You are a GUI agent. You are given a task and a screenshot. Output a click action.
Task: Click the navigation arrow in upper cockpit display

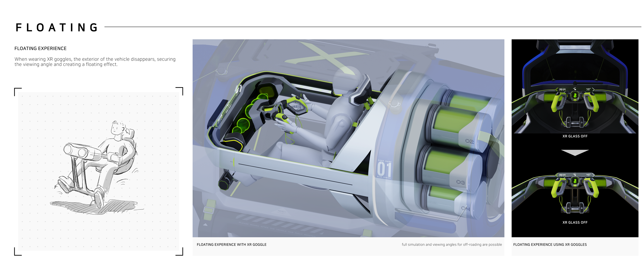[x=575, y=89]
